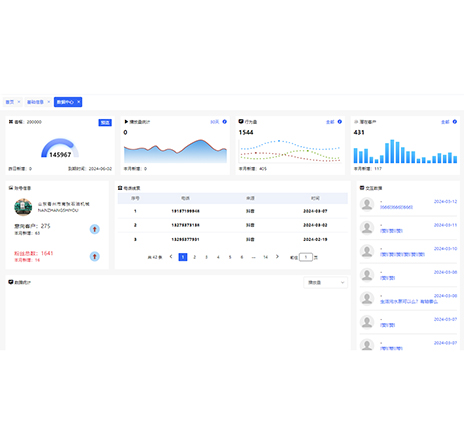Click the page jump input field

tap(306, 257)
